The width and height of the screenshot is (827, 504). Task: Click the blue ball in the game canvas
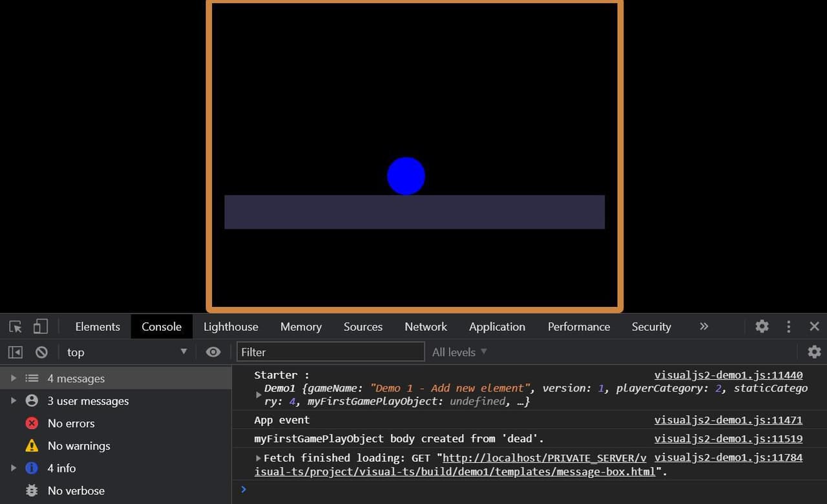pyautogui.click(x=406, y=176)
